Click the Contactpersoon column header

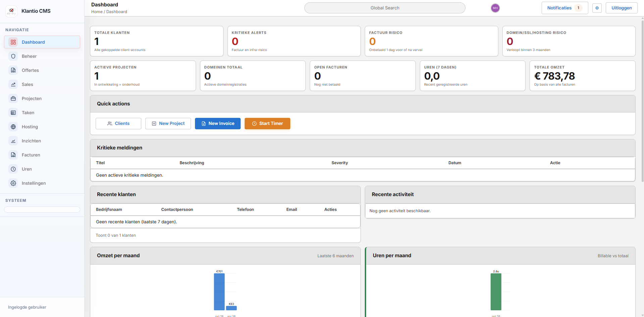tap(177, 210)
